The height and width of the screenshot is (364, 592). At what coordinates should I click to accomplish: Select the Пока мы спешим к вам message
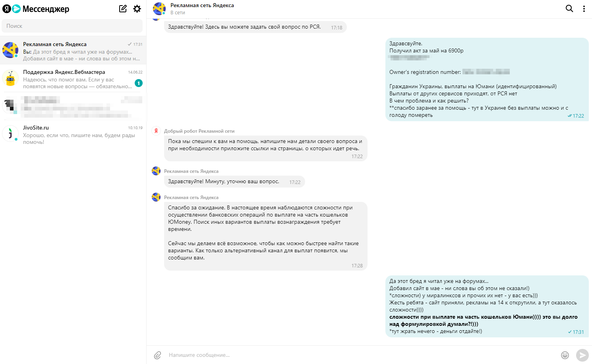click(x=265, y=148)
